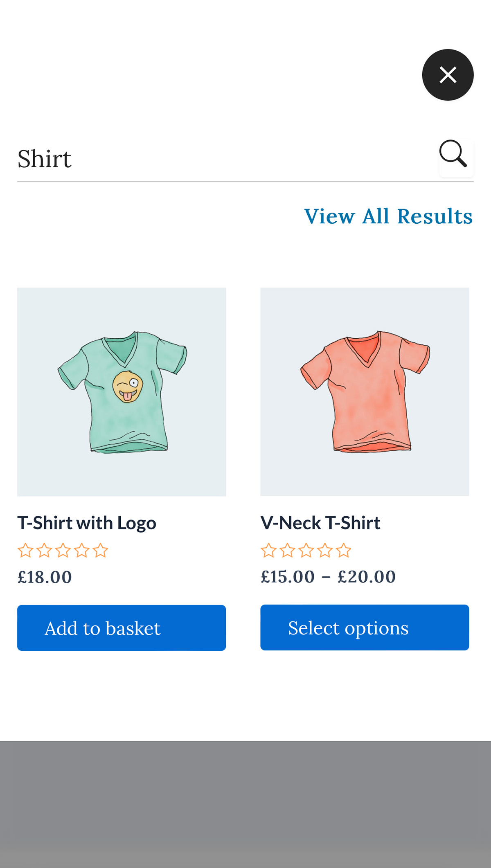491x868 pixels.
Task: Open the View All Results link
Action: pyautogui.click(x=388, y=216)
